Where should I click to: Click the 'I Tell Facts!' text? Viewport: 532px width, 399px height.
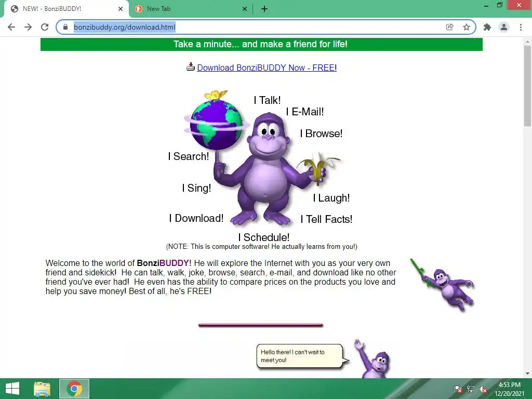point(326,219)
